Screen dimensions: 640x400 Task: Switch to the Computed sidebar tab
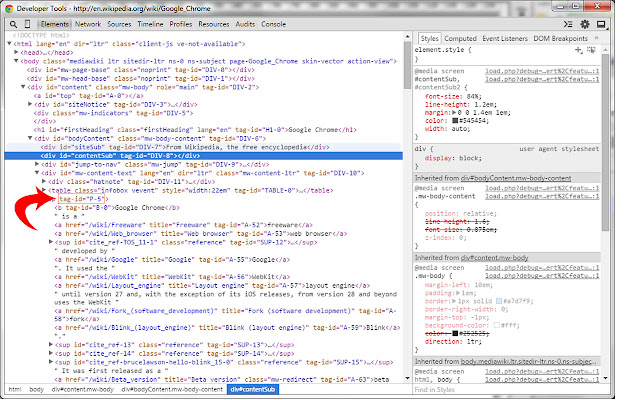pos(460,38)
